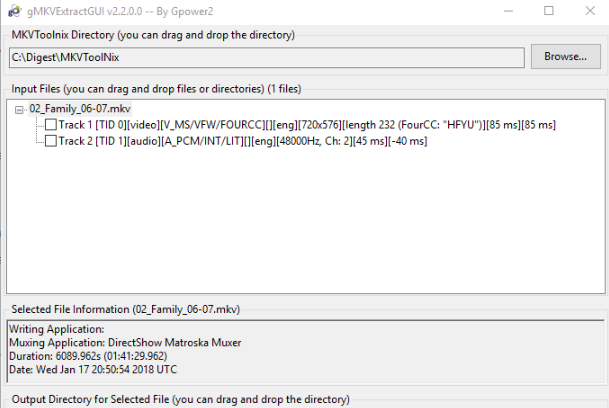Select the 02_Family_06-07.mkv file entry
This screenshot has height=408, width=609.
point(80,108)
